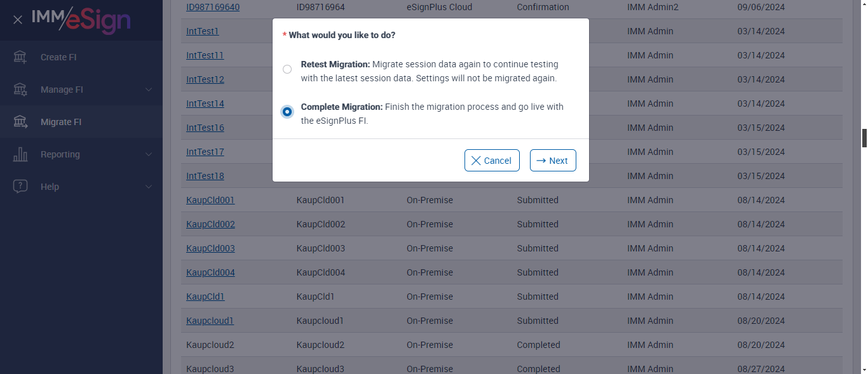Open the ID987169640 FI link

pyautogui.click(x=213, y=7)
